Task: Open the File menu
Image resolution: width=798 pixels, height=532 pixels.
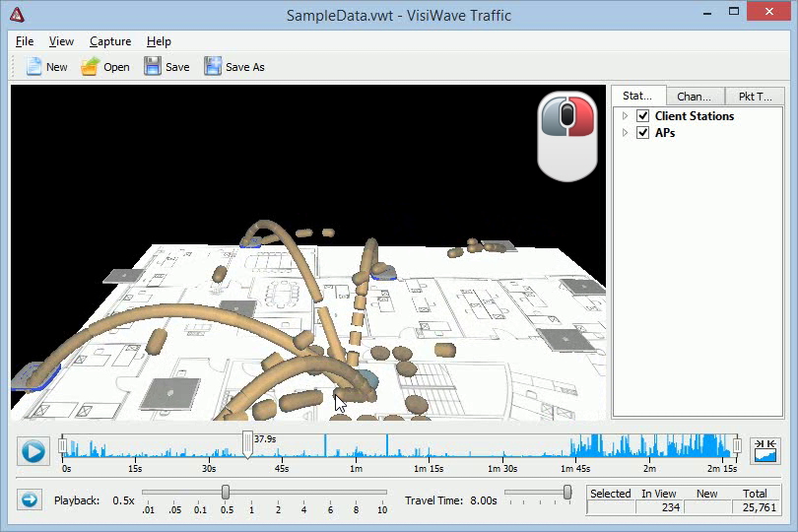Action: click(25, 41)
